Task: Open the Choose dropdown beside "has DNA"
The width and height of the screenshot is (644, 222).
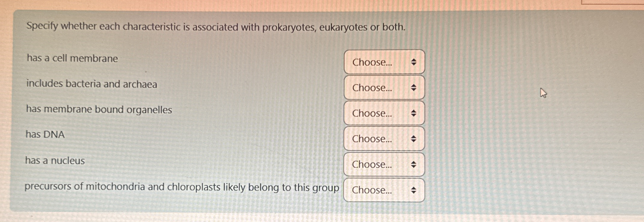Action: 383,139
